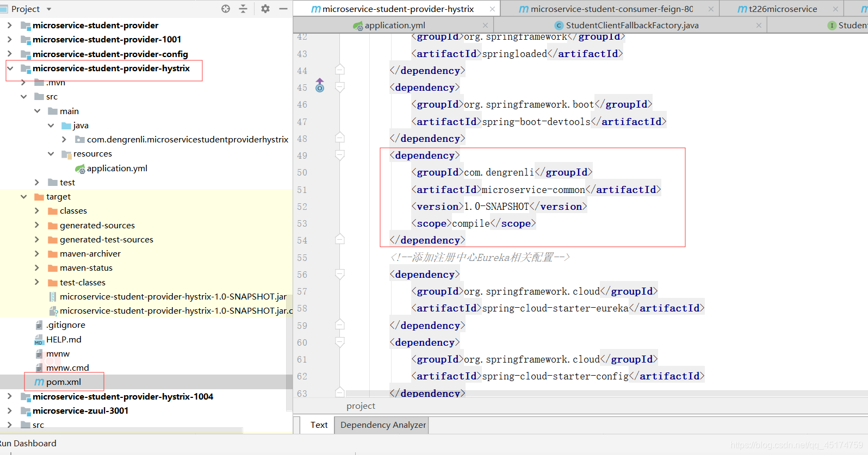868x455 pixels.
Task: Click the 1.0-SNAPSHOT version text line 52
Action: point(497,207)
